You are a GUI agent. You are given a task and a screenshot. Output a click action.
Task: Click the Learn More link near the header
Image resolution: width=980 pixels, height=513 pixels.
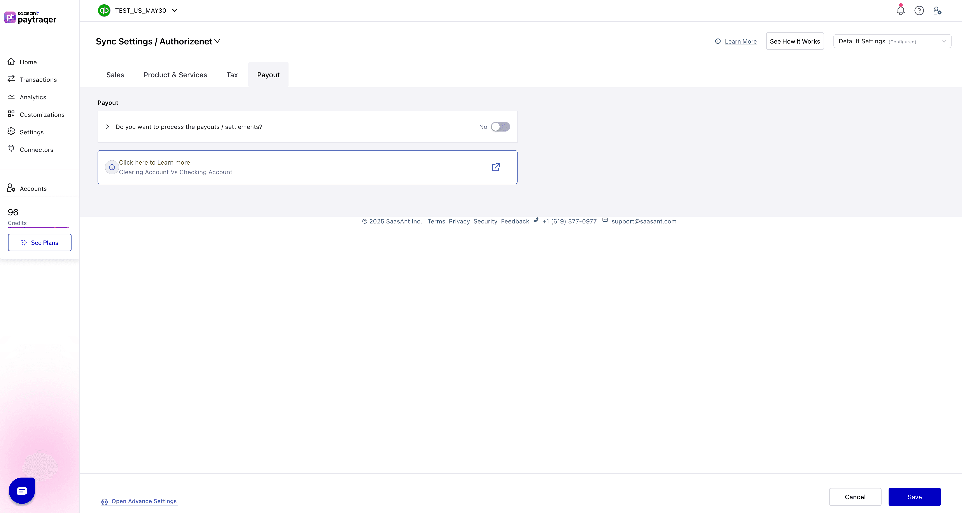tap(740, 41)
